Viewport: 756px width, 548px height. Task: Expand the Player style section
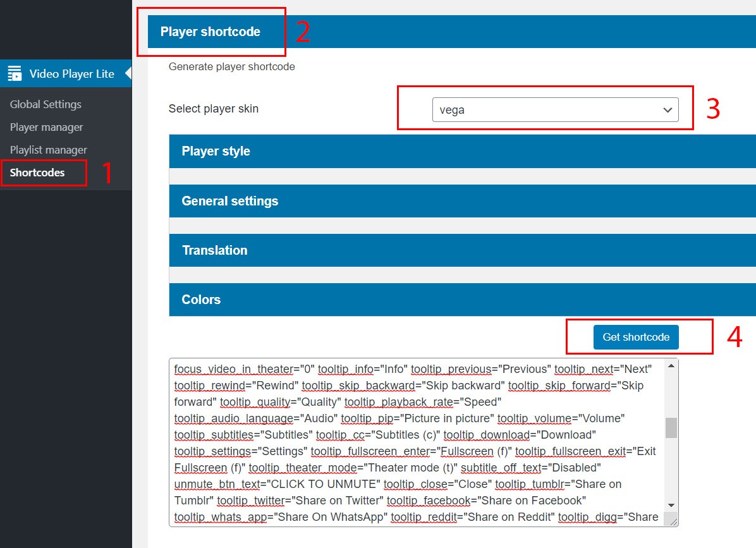tap(216, 151)
